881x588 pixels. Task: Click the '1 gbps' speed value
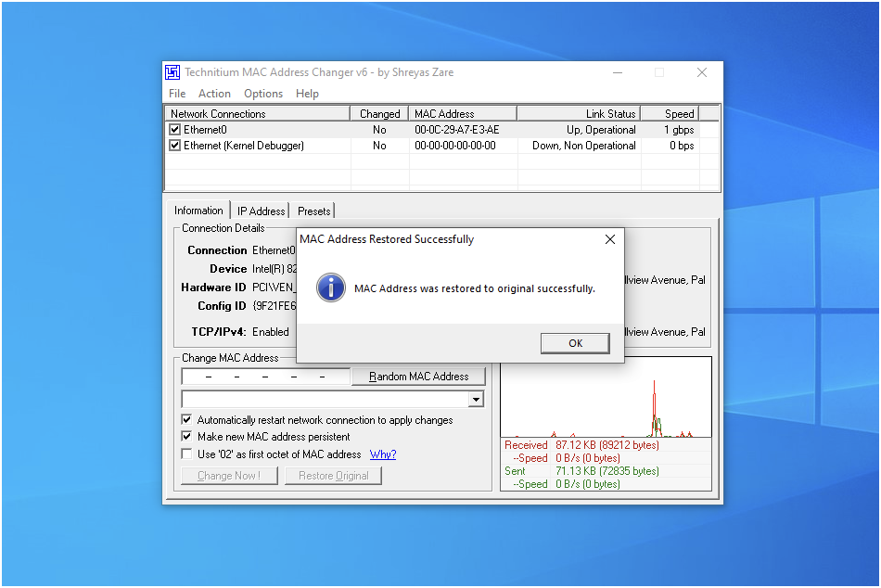click(x=679, y=130)
